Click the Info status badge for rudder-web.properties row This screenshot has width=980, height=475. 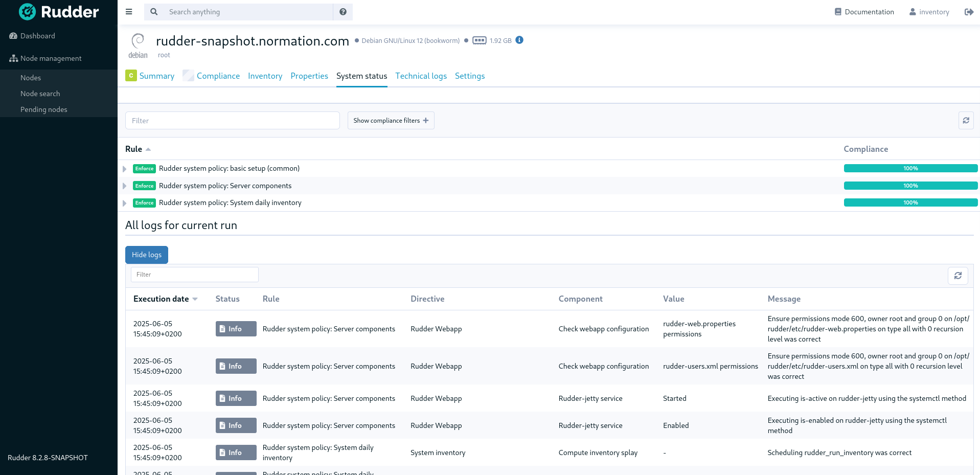pos(236,329)
